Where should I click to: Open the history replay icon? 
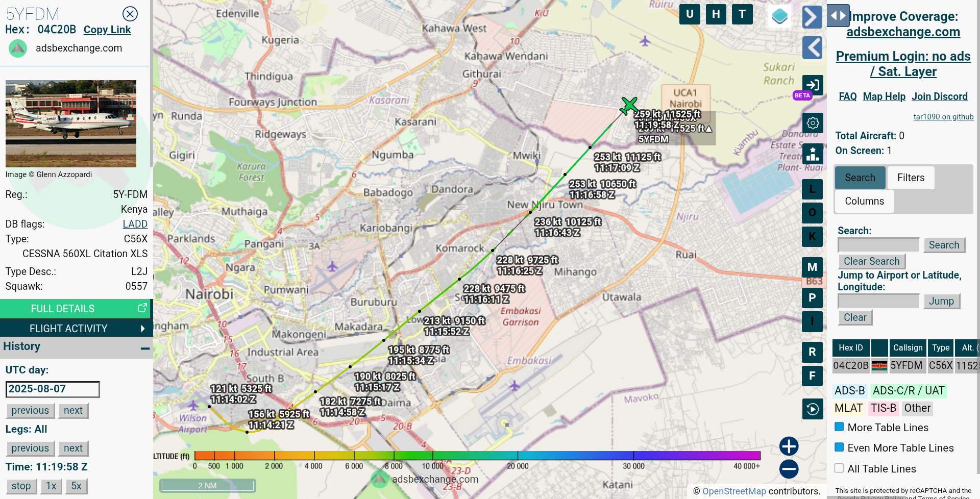point(813,409)
